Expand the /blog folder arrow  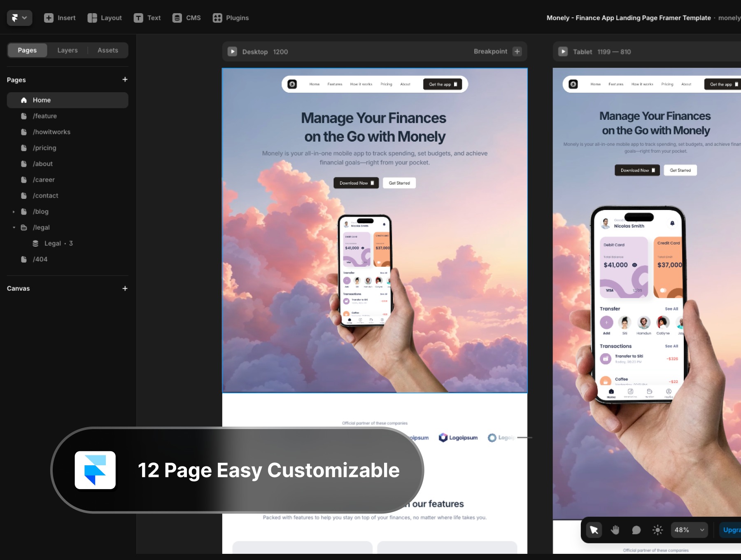pyautogui.click(x=14, y=212)
